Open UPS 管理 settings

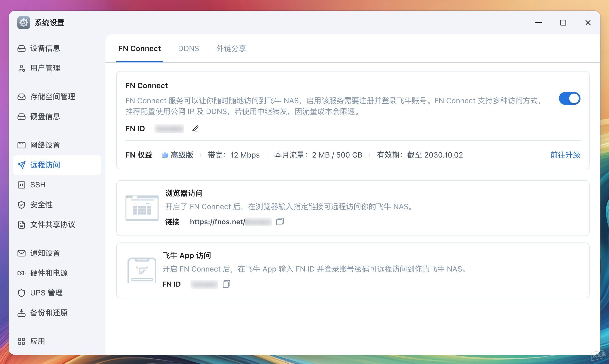(46, 293)
